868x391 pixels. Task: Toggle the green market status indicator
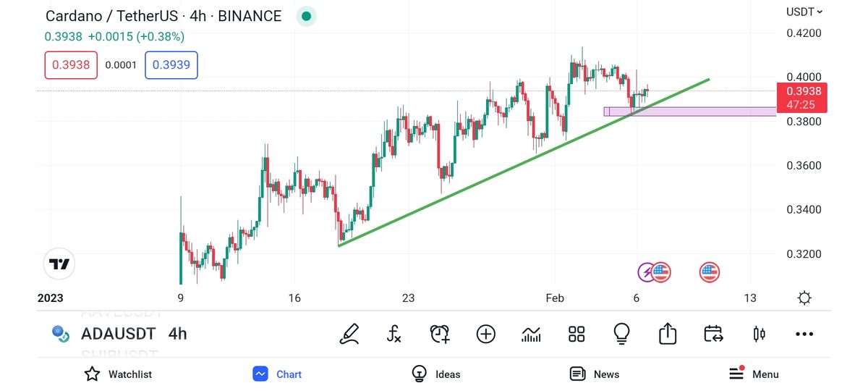pyautogui.click(x=307, y=16)
